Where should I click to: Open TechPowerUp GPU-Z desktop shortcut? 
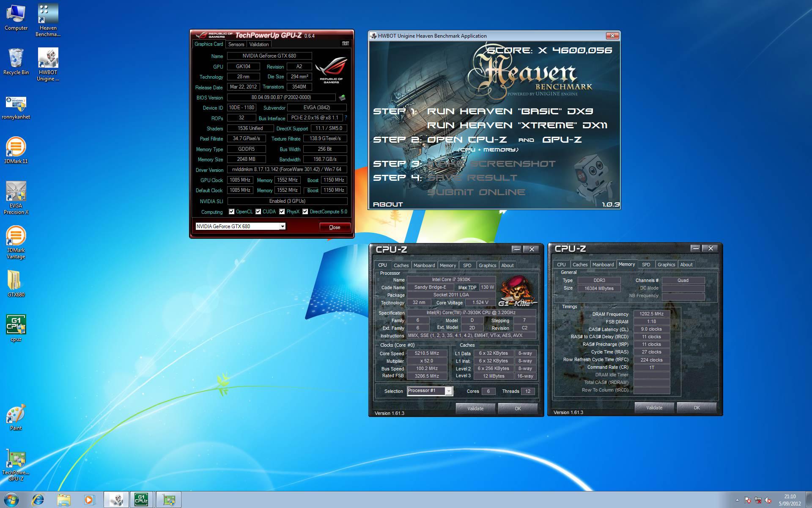tap(16, 465)
